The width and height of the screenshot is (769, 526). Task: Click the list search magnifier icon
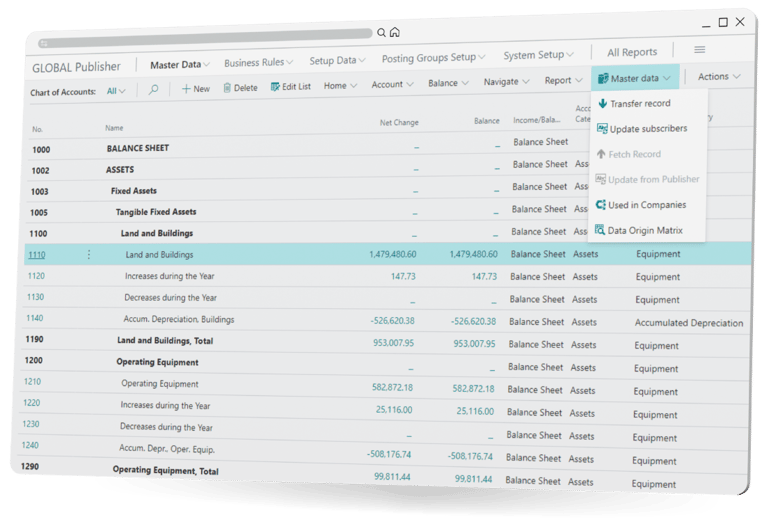[154, 89]
